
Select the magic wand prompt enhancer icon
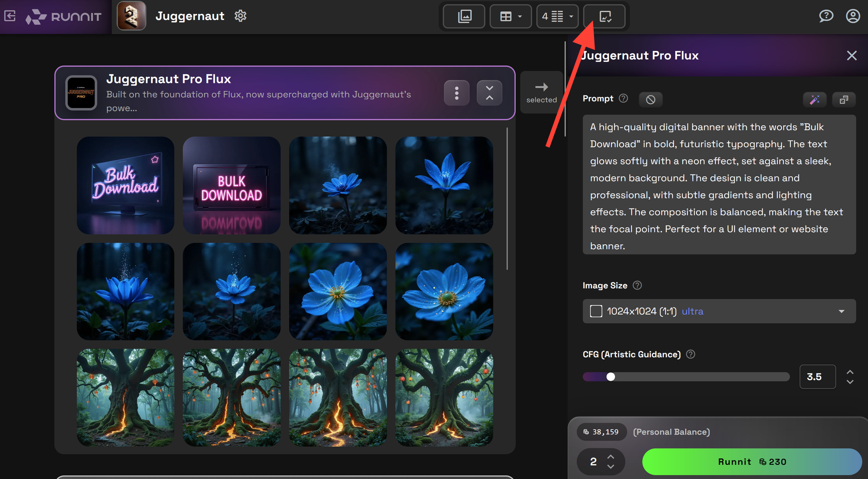click(x=815, y=99)
